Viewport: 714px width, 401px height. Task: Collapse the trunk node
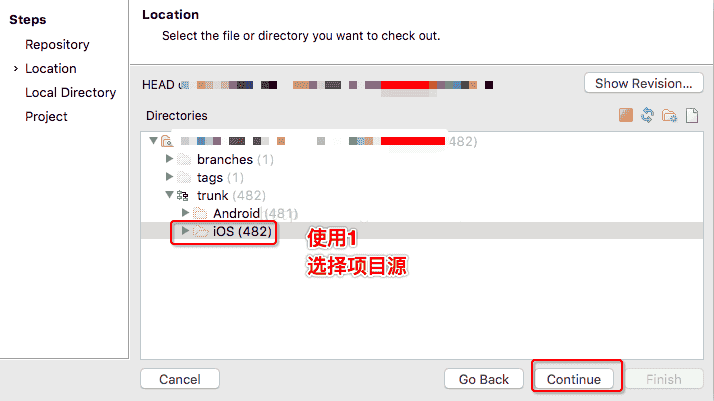point(170,196)
